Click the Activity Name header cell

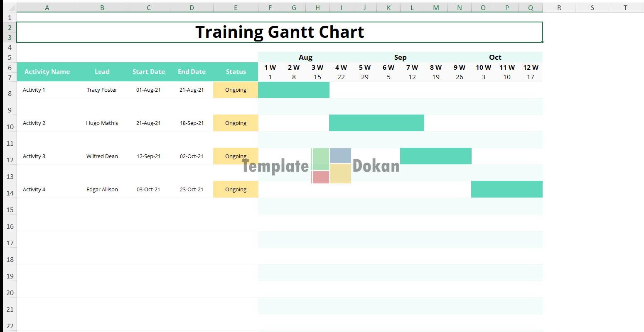(x=47, y=71)
